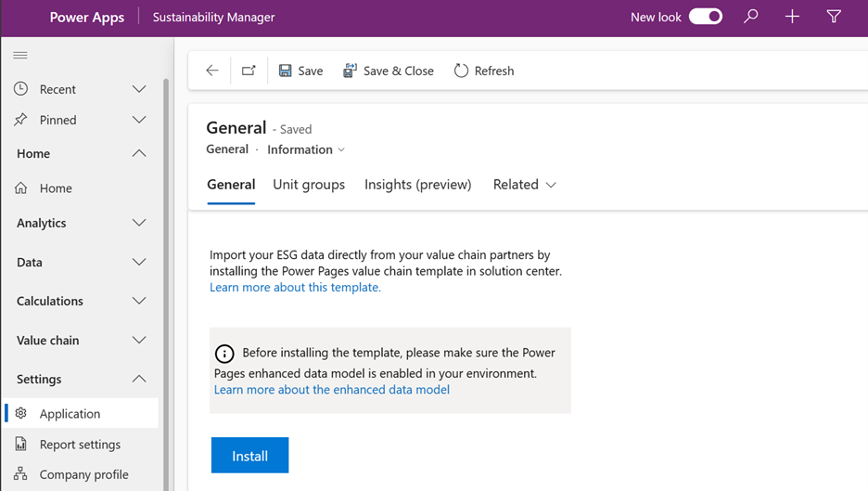Viewport: 868px width, 491px height.
Task: Click the clock icon next to Recent
Action: (20, 89)
